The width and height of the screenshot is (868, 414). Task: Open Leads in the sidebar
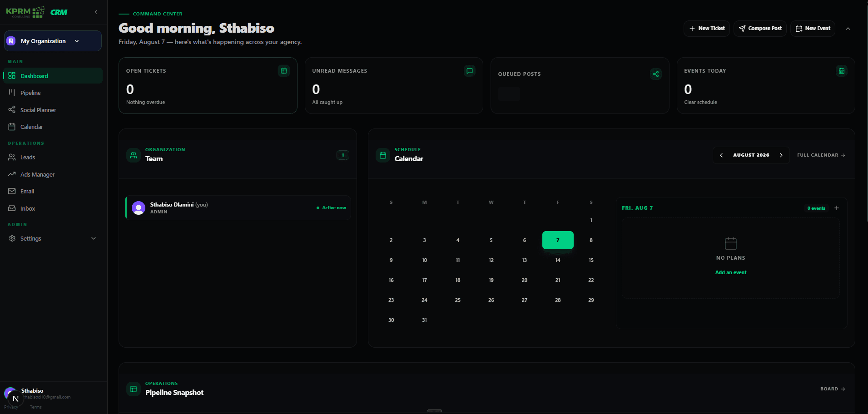[53, 157]
